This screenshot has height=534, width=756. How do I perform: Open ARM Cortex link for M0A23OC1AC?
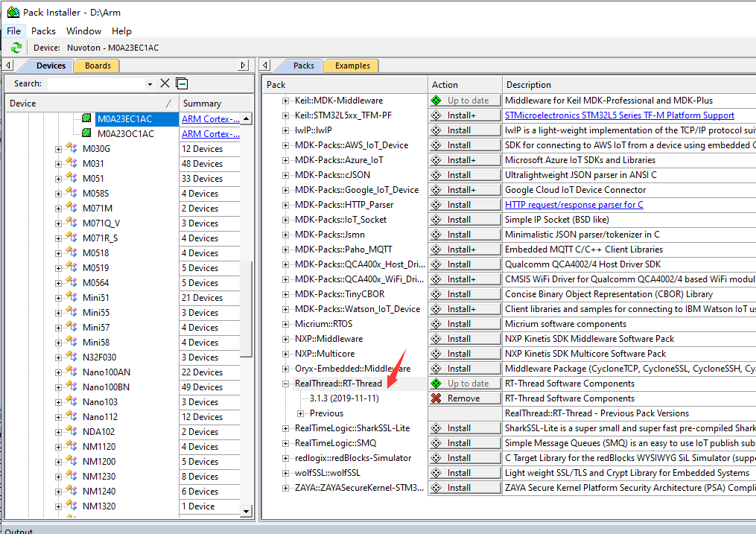pos(210,133)
